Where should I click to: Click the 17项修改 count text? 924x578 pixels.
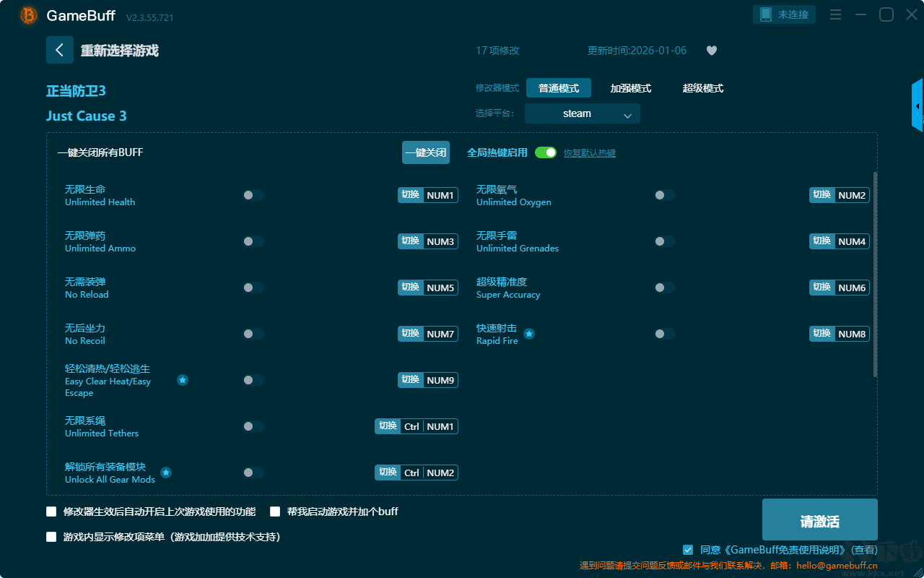(x=497, y=51)
